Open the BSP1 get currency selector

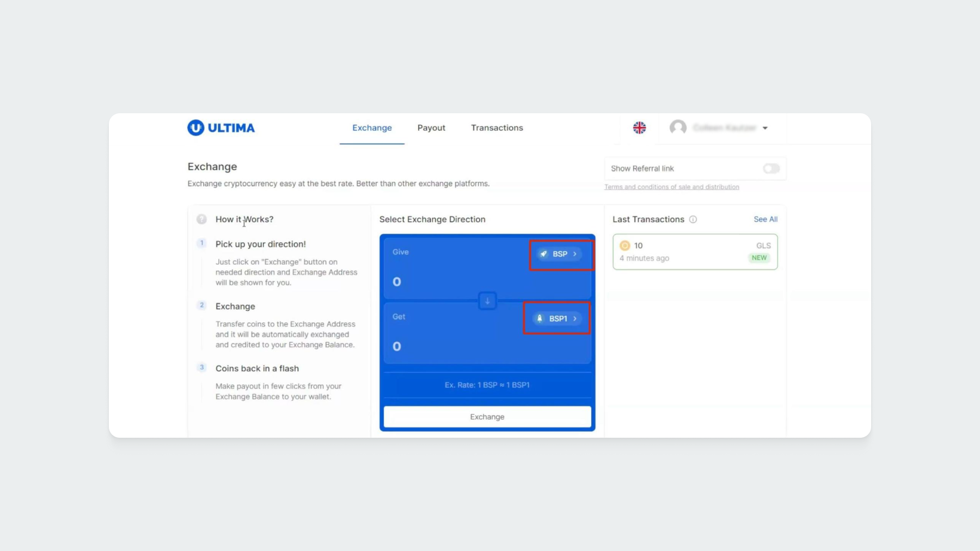[x=557, y=319]
